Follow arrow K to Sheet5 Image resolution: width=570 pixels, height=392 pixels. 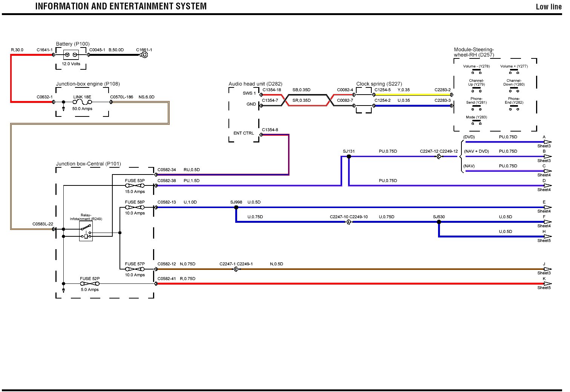[x=547, y=284]
